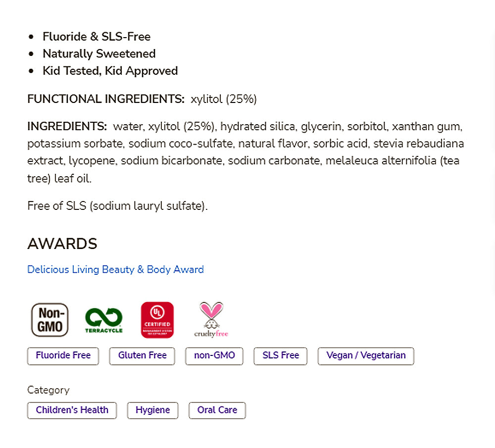Click the bold INGREDIENTS label

[x=67, y=126]
